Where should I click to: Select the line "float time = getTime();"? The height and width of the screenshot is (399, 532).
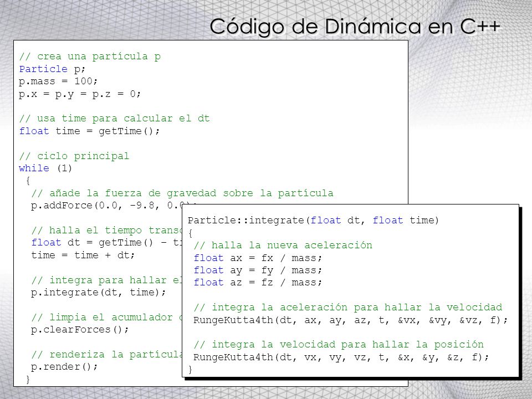[x=89, y=131]
